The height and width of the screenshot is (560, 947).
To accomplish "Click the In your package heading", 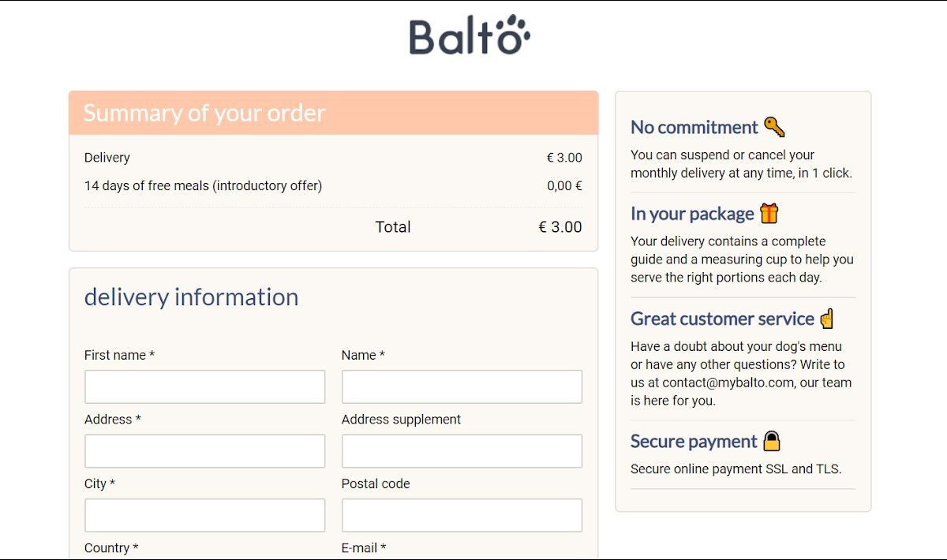I will 692,214.
